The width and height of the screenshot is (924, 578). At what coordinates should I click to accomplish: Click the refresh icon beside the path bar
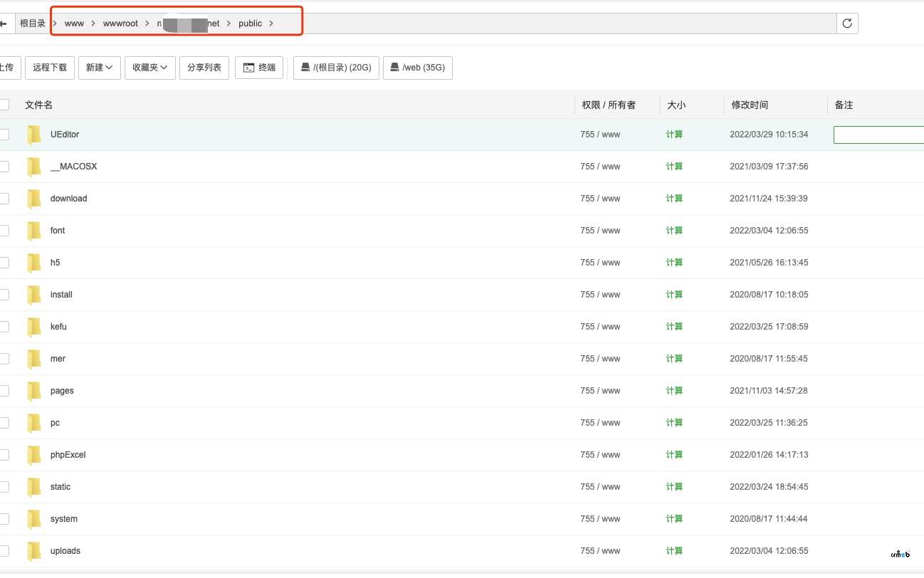point(847,23)
